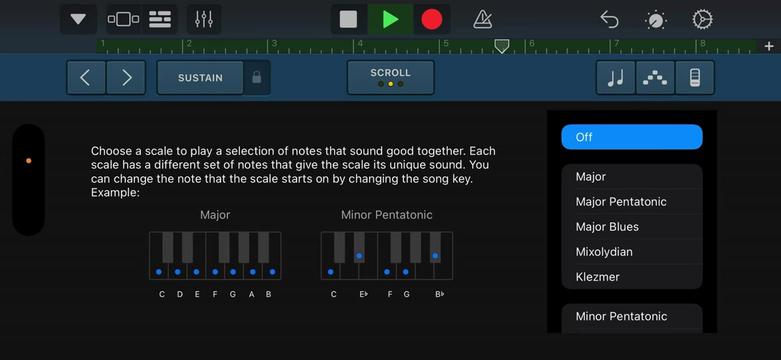Open the keyboard layout icon
Screen dimensions: 781x360
point(695,78)
